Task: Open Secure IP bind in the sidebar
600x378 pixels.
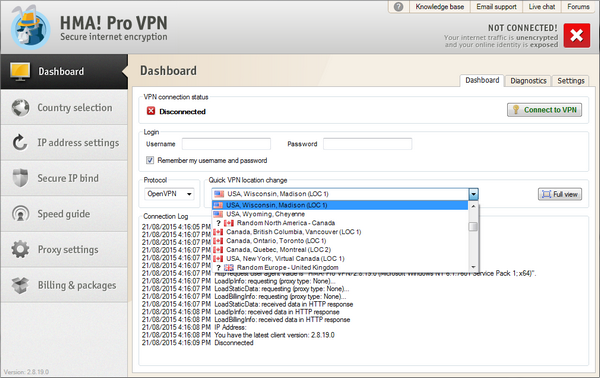Action: pos(64,178)
